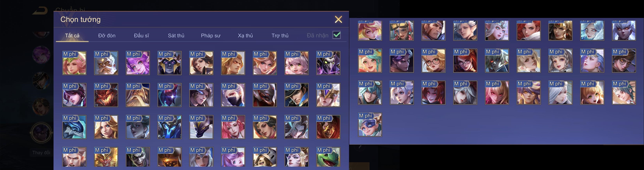Open the Đỡ đòn tab
The image size is (644, 170).
click(x=107, y=35)
